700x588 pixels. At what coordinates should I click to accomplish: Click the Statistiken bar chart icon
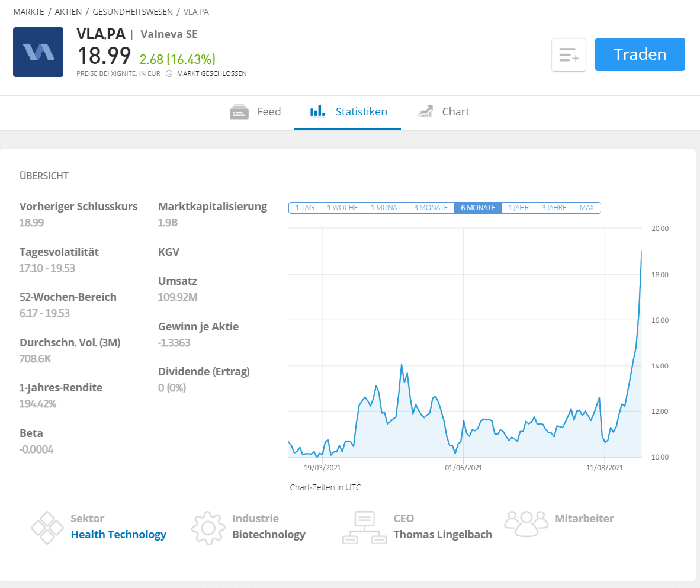tap(317, 111)
